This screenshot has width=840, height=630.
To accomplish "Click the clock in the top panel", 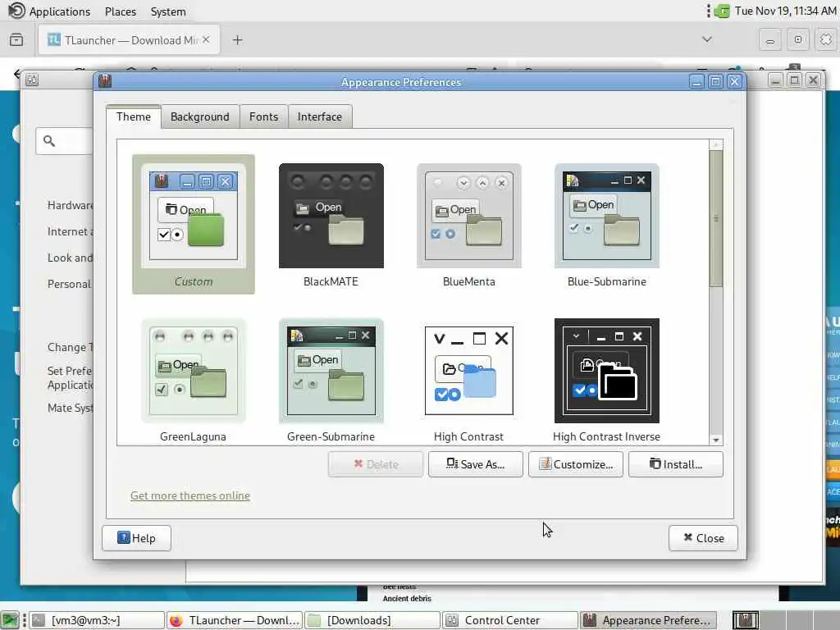I will [x=785, y=11].
